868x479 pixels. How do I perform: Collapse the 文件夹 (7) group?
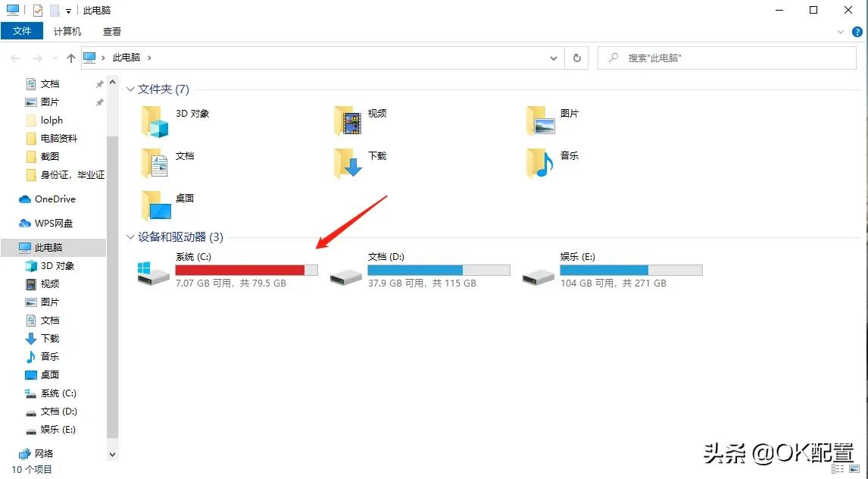[130, 89]
